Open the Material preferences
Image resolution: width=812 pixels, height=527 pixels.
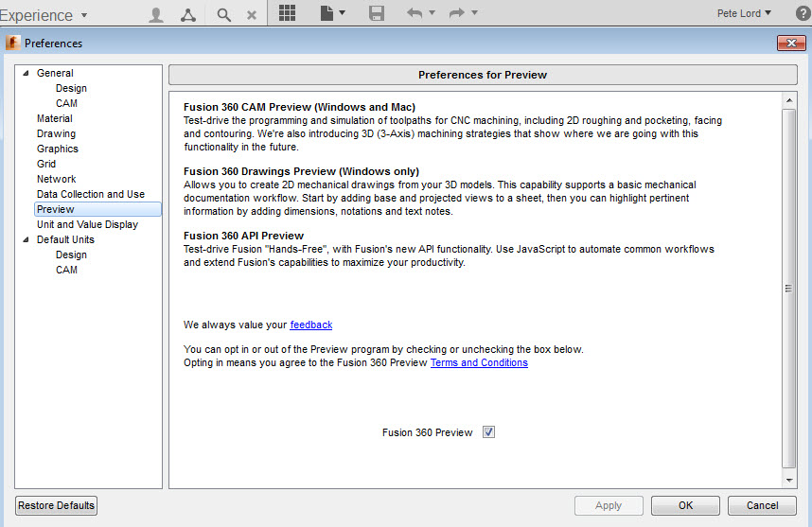click(x=54, y=118)
